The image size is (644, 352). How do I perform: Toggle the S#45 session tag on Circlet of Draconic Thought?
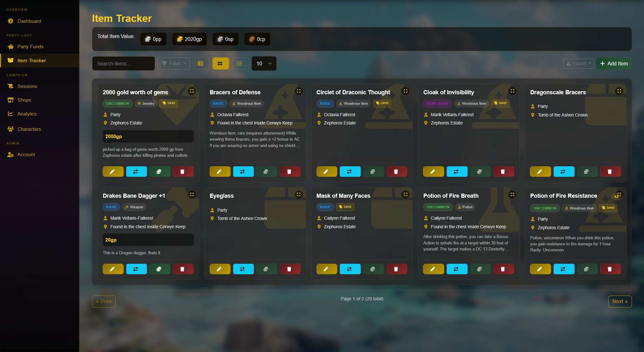[x=382, y=103]
